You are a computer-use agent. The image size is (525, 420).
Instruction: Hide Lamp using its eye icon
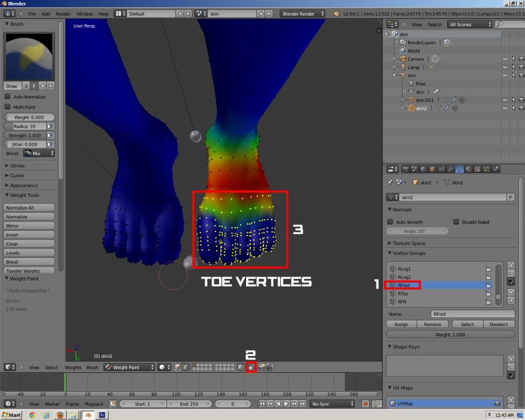505,67
